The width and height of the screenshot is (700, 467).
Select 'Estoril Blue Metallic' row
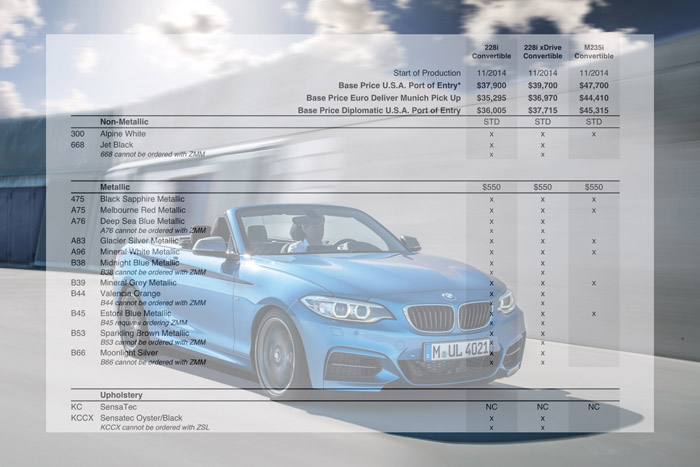tap(345, 313)
